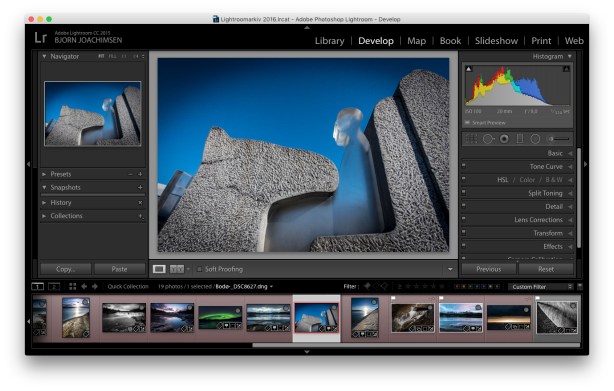Open the toolbar content dropdown arrow
The image size is (614, 391).
point(450,269)
